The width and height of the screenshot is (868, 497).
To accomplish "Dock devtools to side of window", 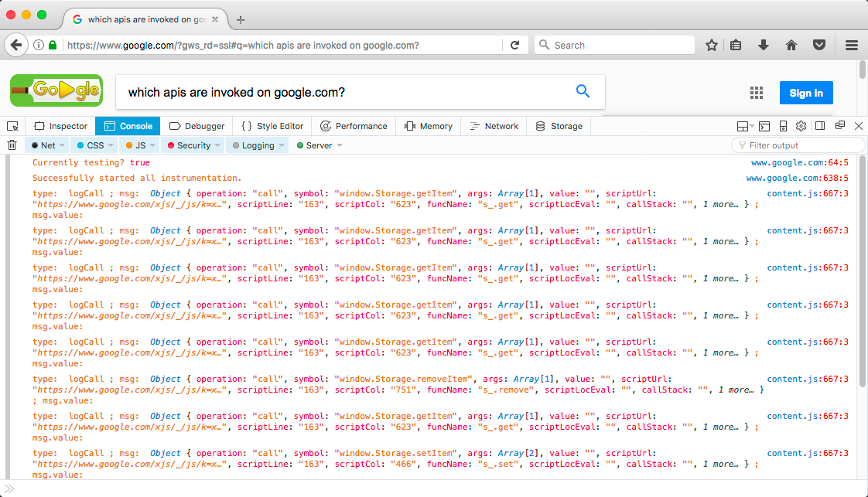I will point(820,126).
